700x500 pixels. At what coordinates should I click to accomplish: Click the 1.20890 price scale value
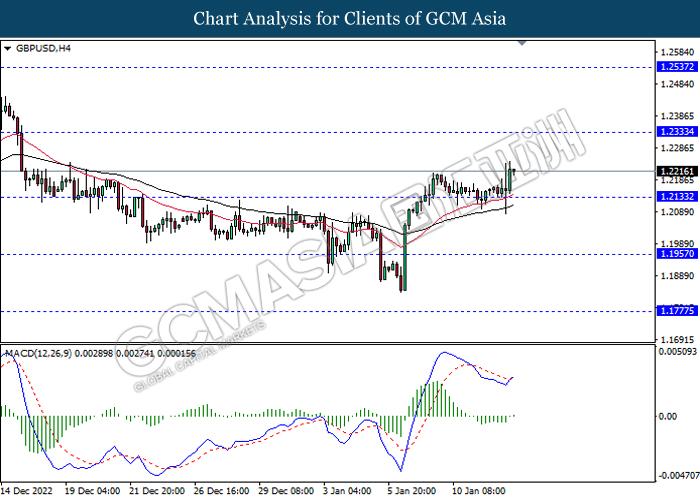point(677,212)
